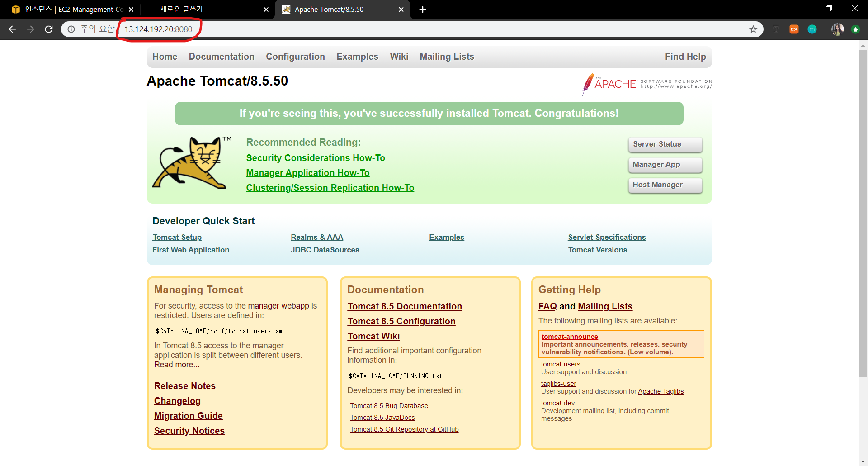Select the Apache Tomcat/8.5.50 tab
This screenshot has width=868, height=466.
(x=342, y=10)
